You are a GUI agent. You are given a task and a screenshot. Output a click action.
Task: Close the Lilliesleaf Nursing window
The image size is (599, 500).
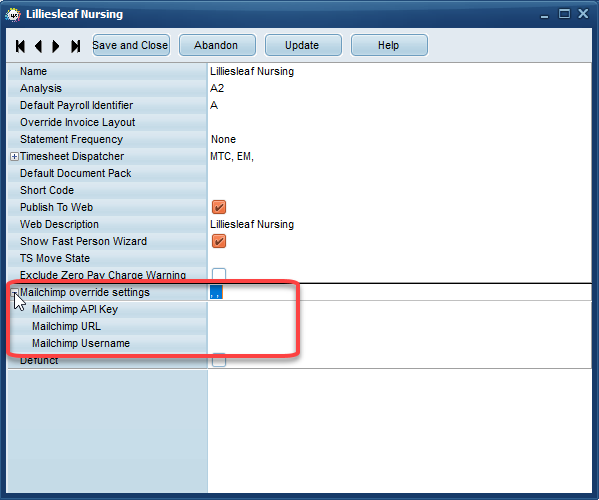click(x=583, y=14)
